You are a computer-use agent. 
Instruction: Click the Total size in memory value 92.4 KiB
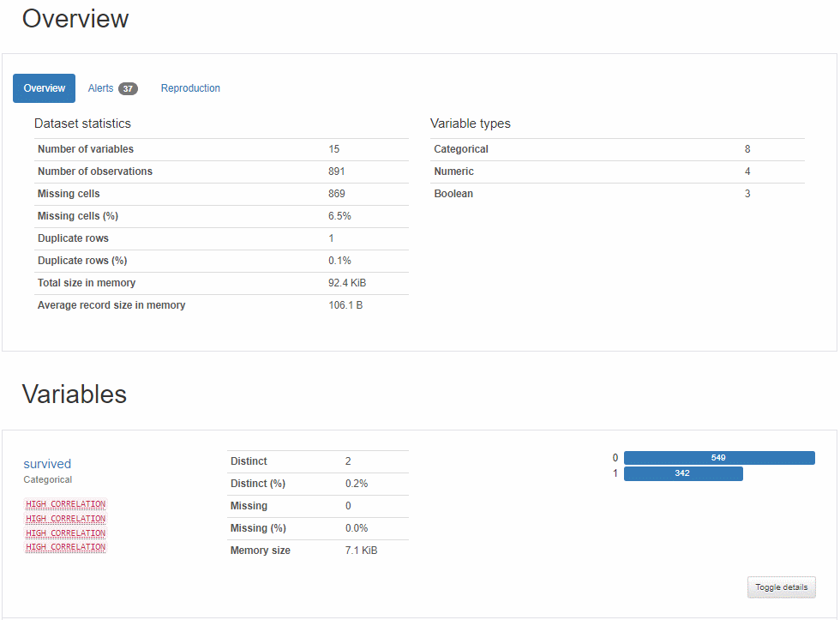click(x=347, y=283)
